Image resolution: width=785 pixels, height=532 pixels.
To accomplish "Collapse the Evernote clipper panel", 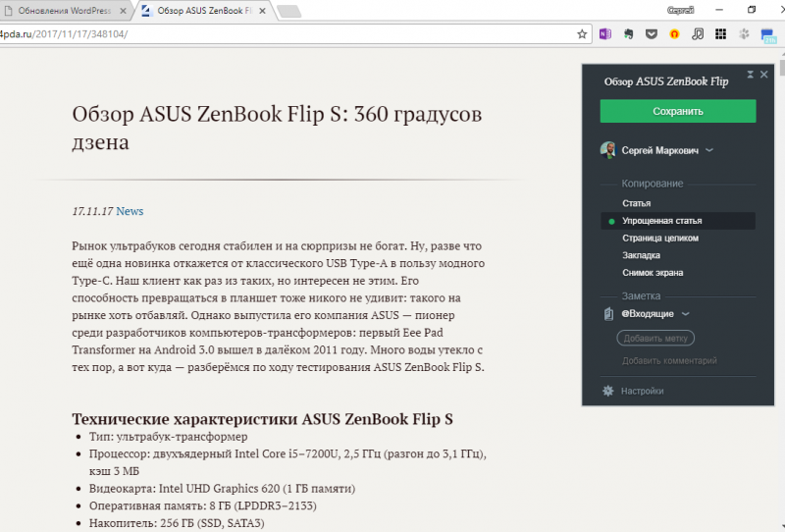I will [751, 75].
